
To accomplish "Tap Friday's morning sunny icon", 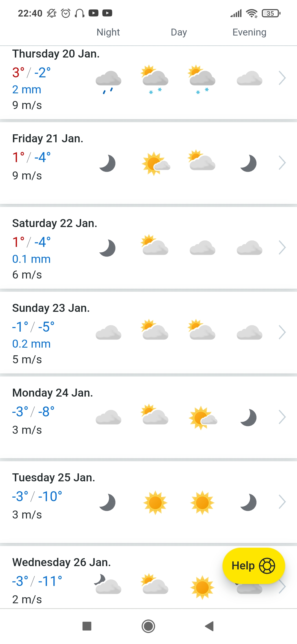I will tap(155, 163).
